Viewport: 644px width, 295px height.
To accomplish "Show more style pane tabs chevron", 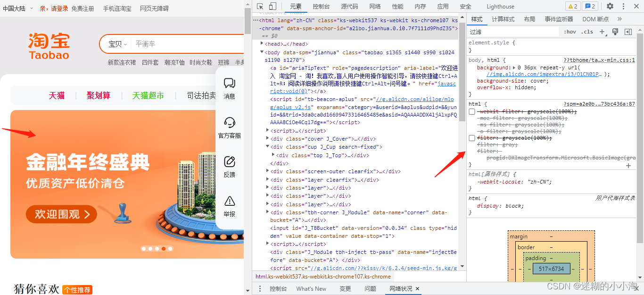I will [x=619, y=19].
